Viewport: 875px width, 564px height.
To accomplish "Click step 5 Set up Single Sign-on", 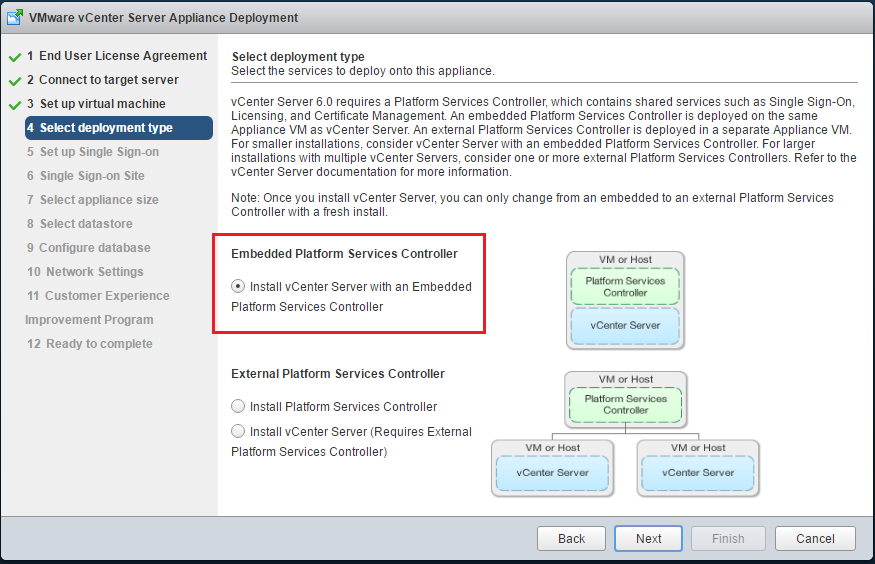I will click(x=99, y=152).
